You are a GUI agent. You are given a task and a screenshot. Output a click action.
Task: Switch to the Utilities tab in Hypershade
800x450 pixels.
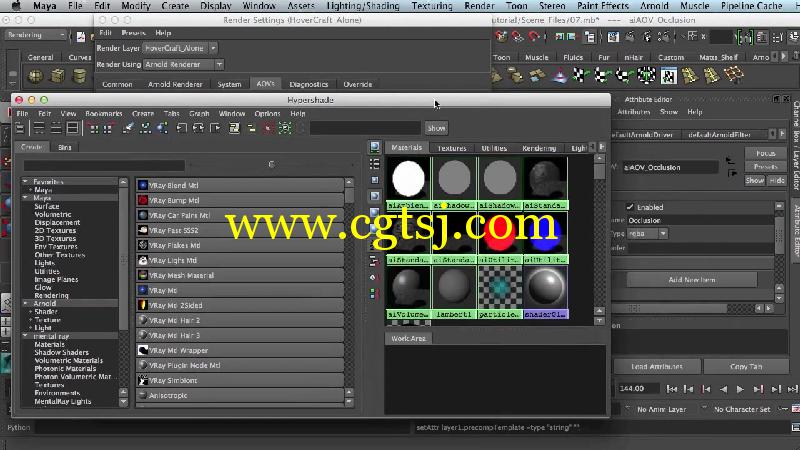494,148
